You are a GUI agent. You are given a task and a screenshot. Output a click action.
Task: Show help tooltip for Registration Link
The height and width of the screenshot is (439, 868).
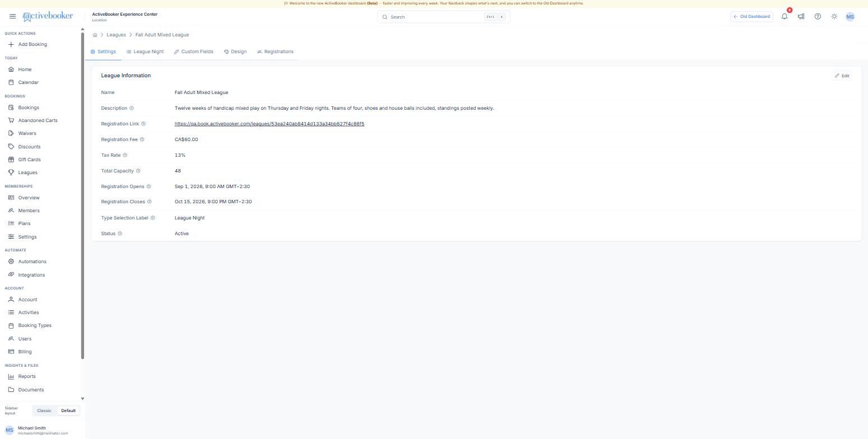(x=143, y=124)
